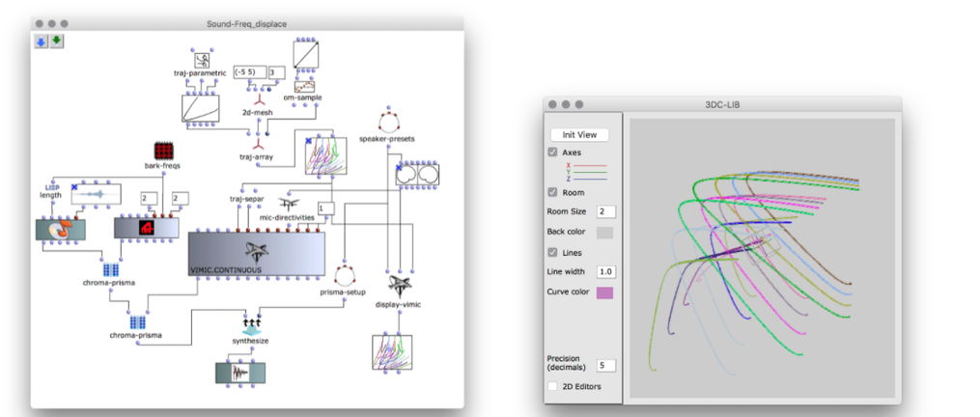Uncheck the Axes checkbox
This screenshot has height=417, width=980.
tap(552, 153)
